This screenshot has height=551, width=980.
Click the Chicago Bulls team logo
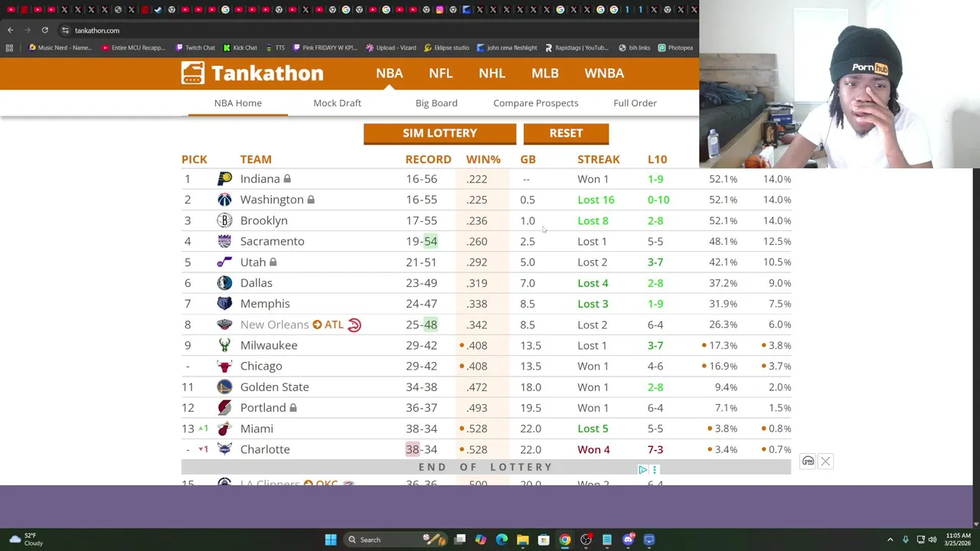point(224,366)
